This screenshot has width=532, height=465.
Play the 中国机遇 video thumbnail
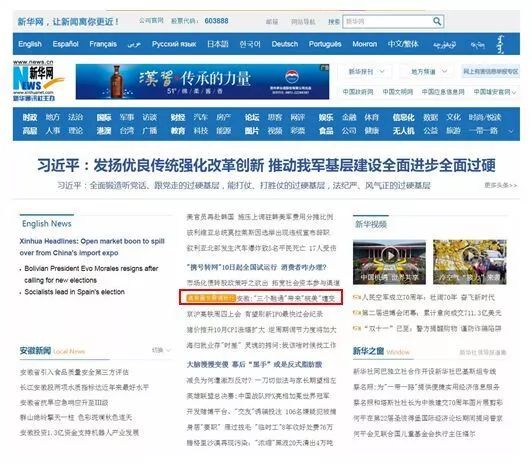[389, 262]
